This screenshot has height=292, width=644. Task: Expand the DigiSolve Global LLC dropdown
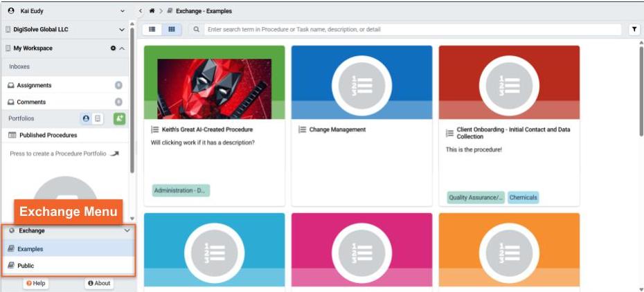pos(122,30)
